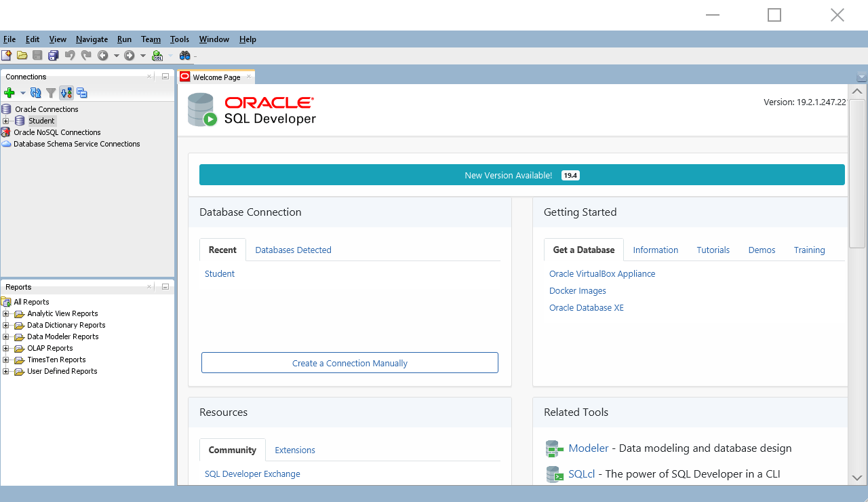Viewport: 868px width, 502px height.
Task: Click the Open folder toolbar icon
Action: tap(22, 56)
